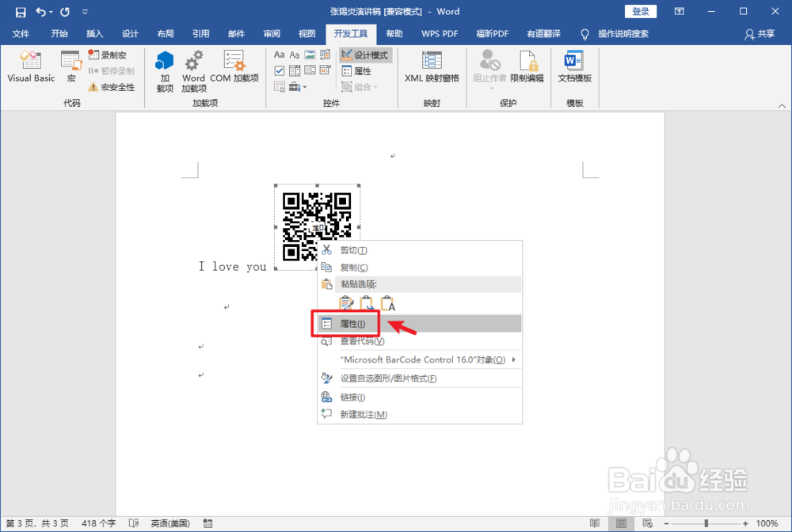
Task: Open the 文件 tab
Action: coord(21,34)
